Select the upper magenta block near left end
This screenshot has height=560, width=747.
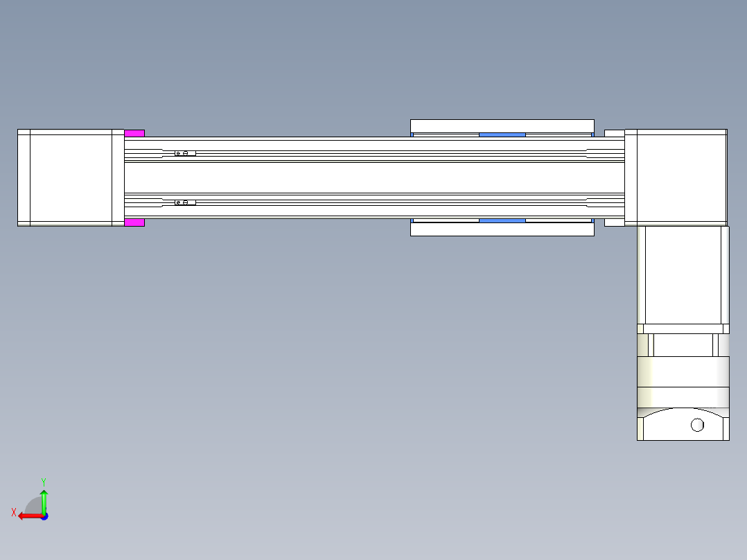coord(134,134)
